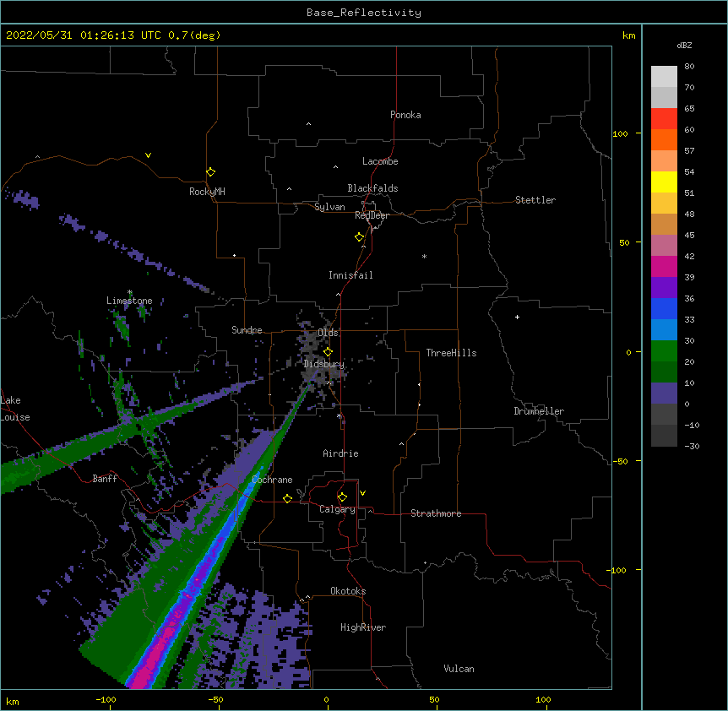Click the Okotoks city label
Viewport: 728px width, 711px height.
[x=348, y=591]
